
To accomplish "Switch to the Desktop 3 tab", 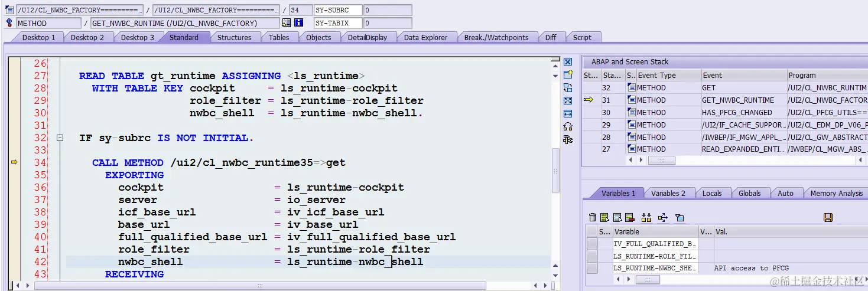I will 138,37.
